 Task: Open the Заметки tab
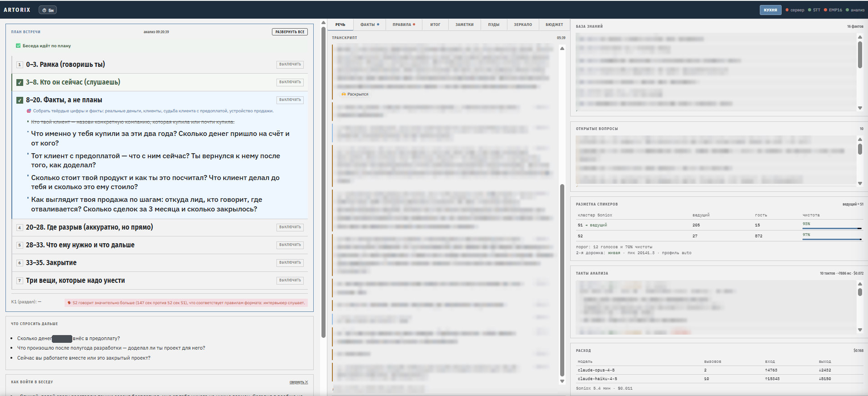[464, 25]
